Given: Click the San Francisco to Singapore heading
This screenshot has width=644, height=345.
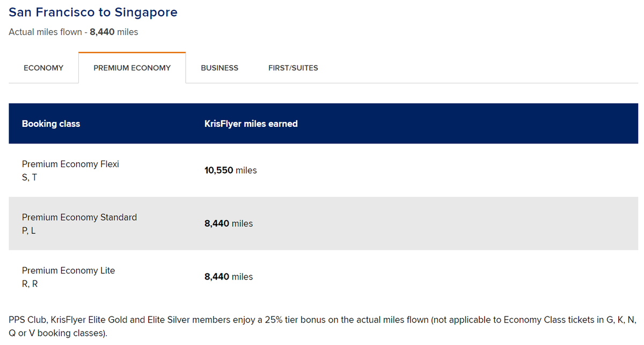Looking at the screenshot, I should click(x=92, y=12).
